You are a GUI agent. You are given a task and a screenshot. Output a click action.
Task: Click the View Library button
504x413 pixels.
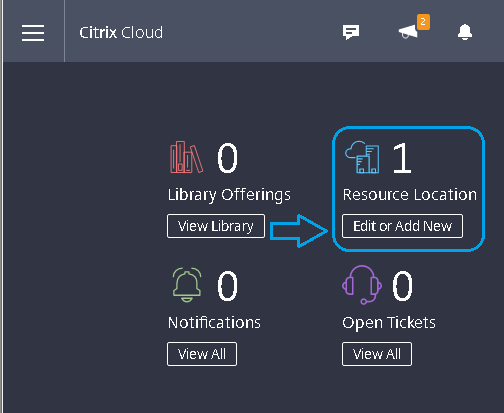click(216, 226)
